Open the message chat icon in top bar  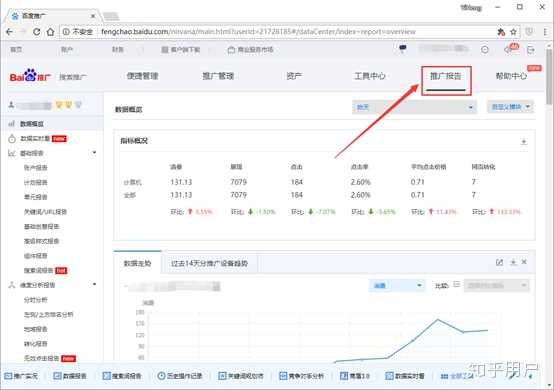[402, 49]
